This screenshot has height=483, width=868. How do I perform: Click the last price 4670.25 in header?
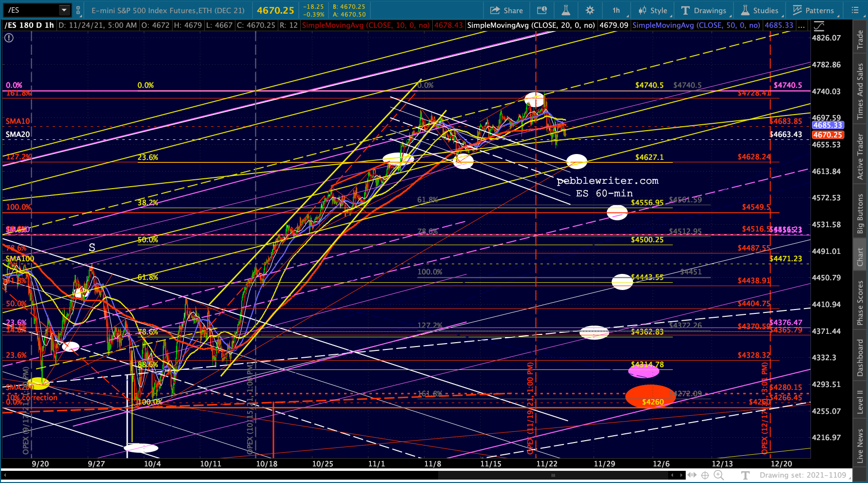275,10
